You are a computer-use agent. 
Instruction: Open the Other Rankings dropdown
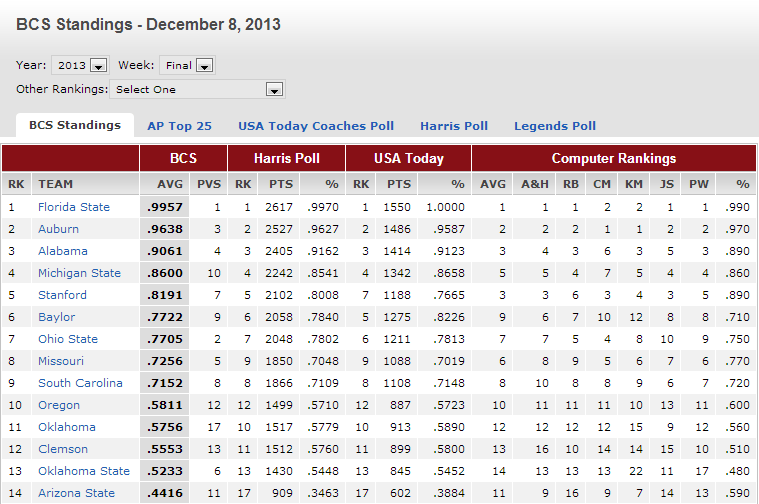point(196,89)
